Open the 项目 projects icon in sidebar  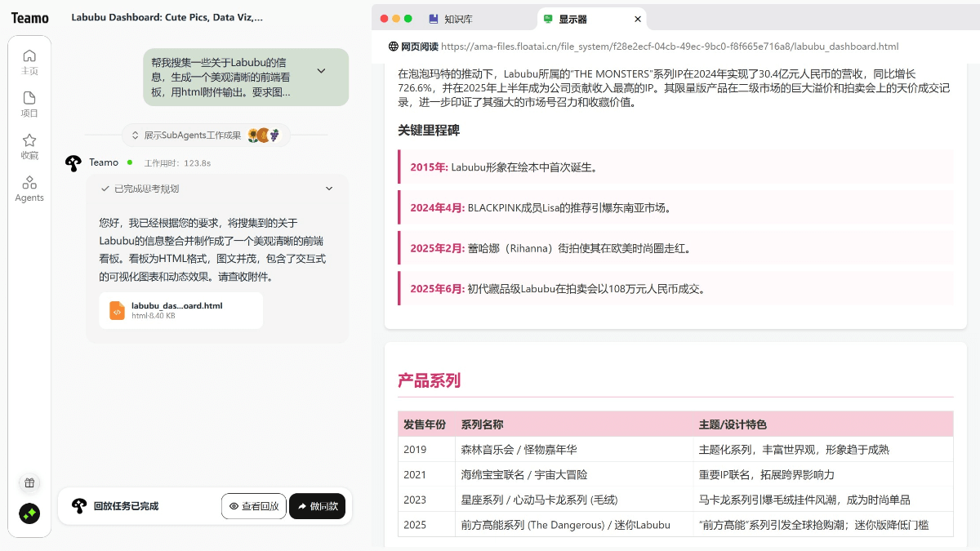pyautogui.click(x=29, y=98)
